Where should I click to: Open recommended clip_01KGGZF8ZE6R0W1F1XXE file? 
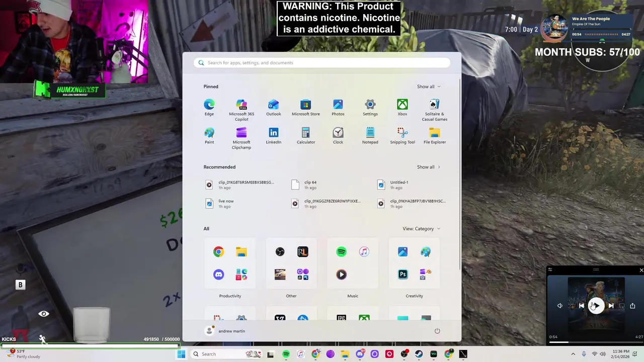click(327, 204)
